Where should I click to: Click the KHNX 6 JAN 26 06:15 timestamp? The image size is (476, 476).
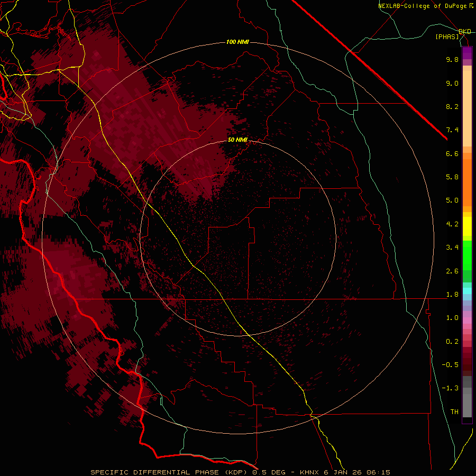point(345,472)
